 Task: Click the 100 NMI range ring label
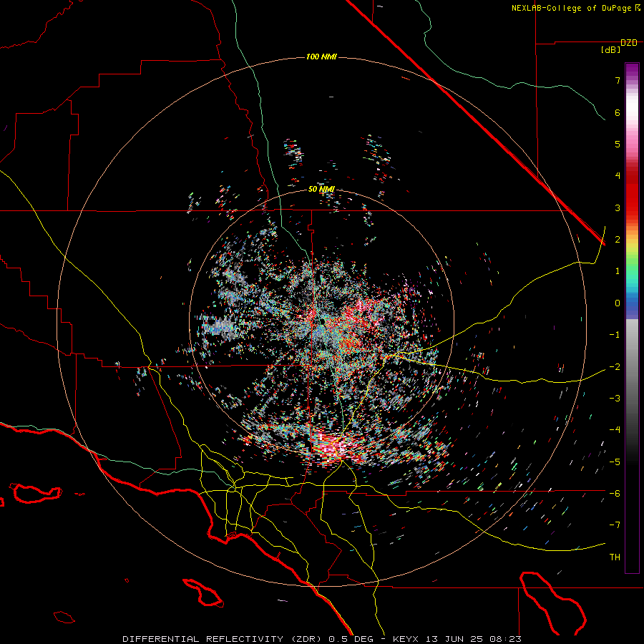(321, 57)
